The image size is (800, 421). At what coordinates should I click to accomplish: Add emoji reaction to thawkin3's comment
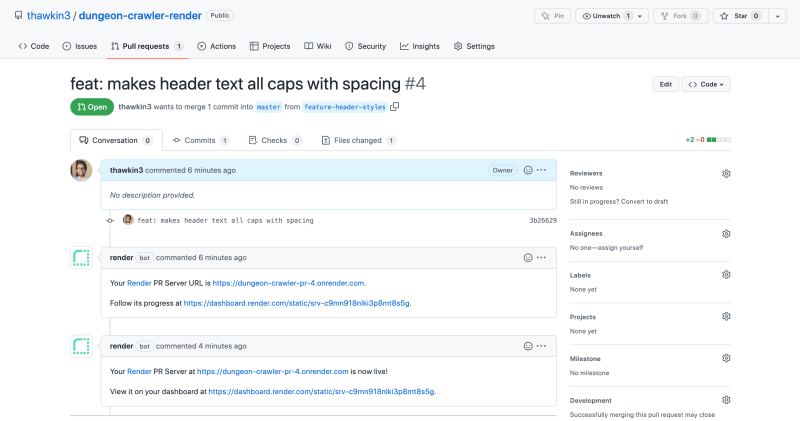click(x=528, y=170)
